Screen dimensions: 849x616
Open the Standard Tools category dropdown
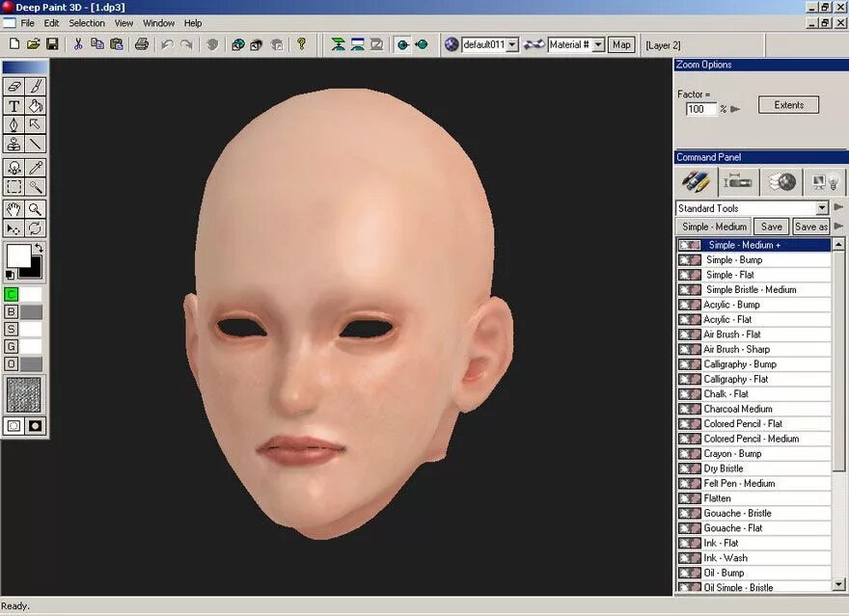[822, 208]
